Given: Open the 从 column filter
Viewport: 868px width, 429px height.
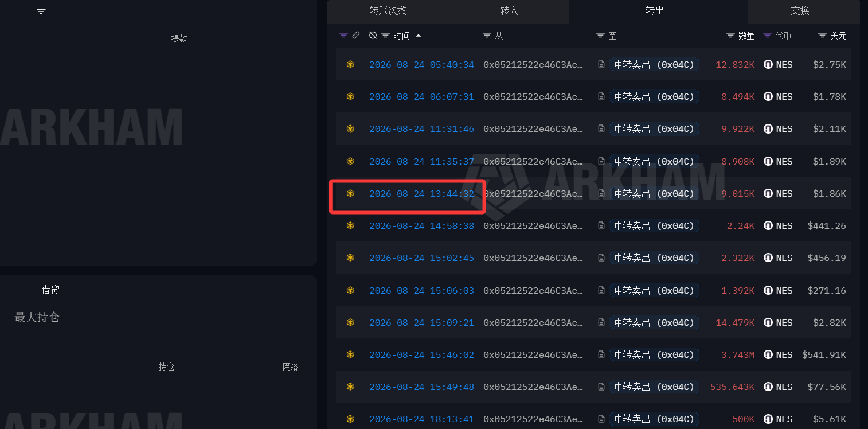Looking at the screenshot, I should (487, 36).
